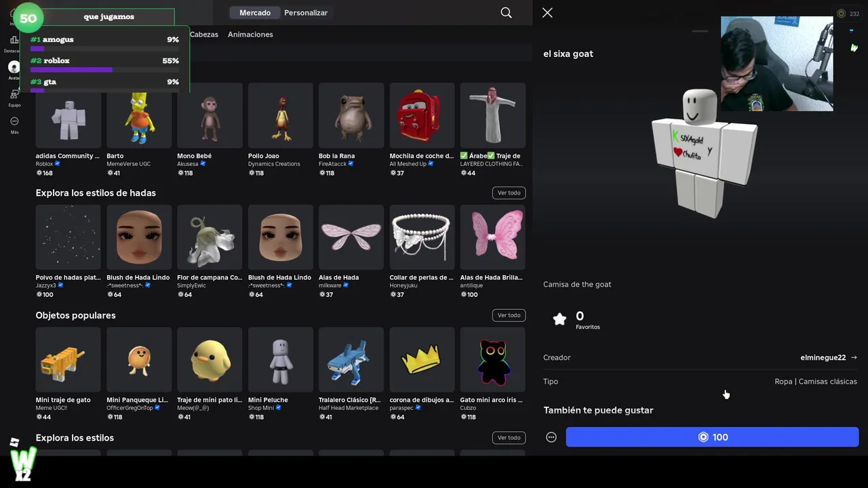Click Ver todo for hadas styles

click(x=509, y=193)
